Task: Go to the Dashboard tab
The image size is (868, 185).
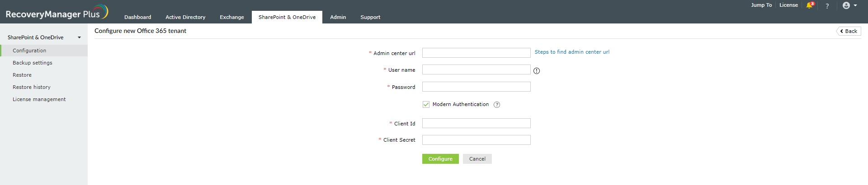Action: coord(138,17)
